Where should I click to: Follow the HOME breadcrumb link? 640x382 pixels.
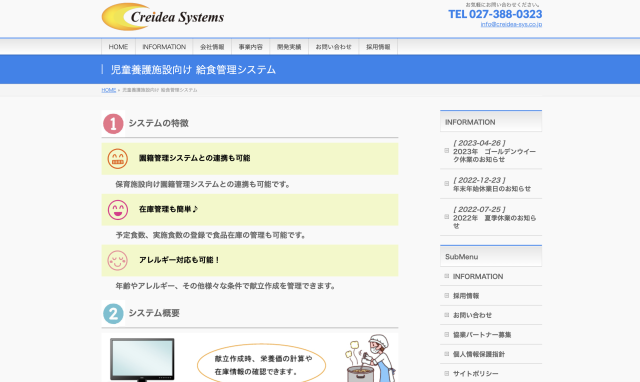click(x=109, y=90)
